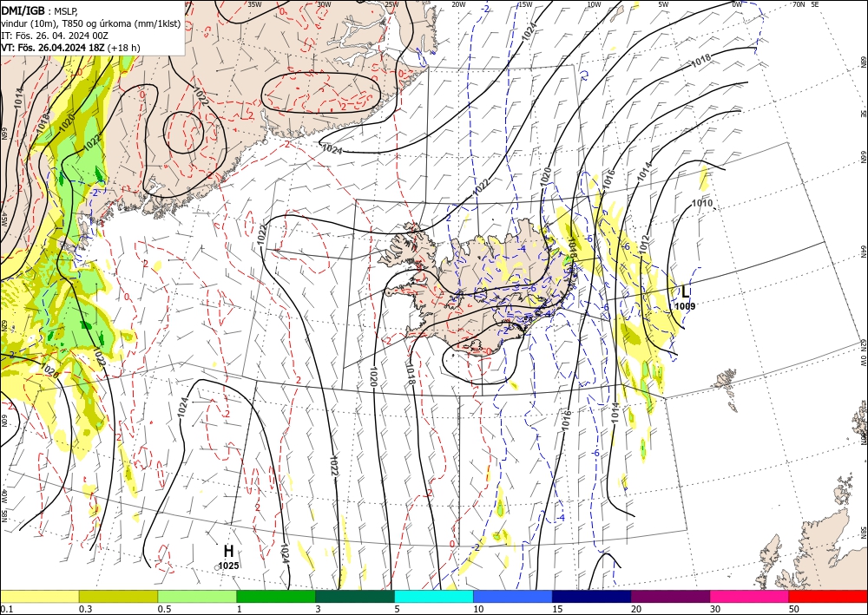The image size is (868, 615).
Task: Click the "H" high pressure marker
Action: tap(228, 551)
